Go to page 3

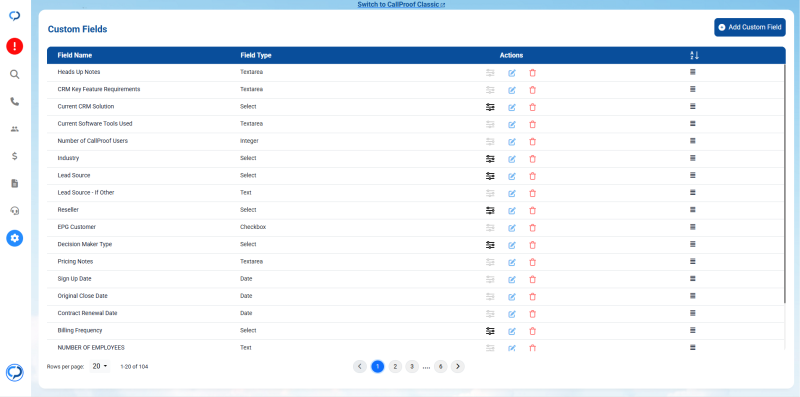click(x=412, y=366)
